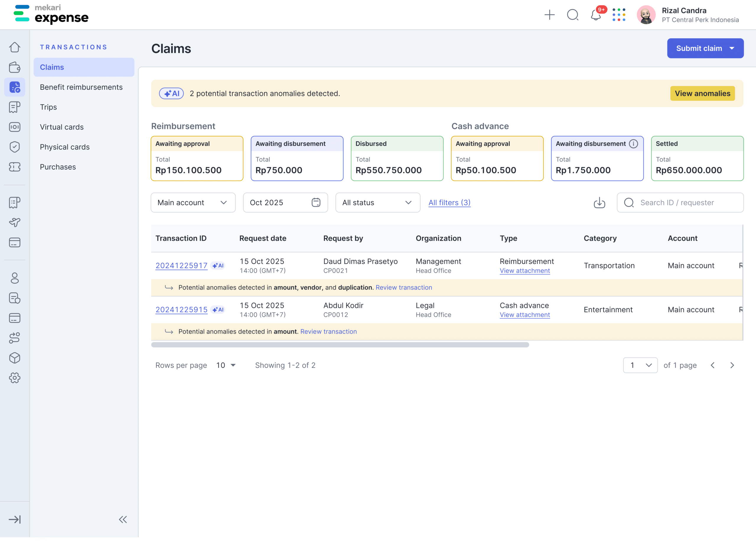756x541 pixels.
Task: Change rows per page dropdown
Action: 226,365
